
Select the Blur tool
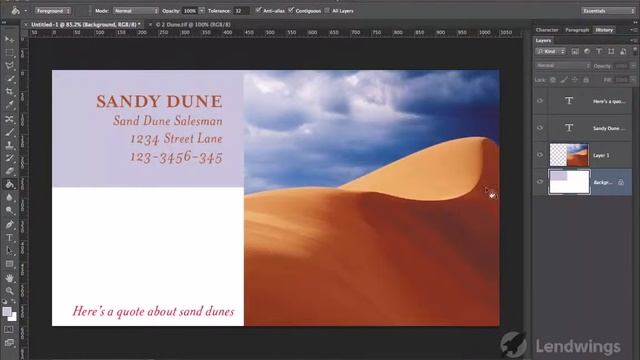click(9, 198)
